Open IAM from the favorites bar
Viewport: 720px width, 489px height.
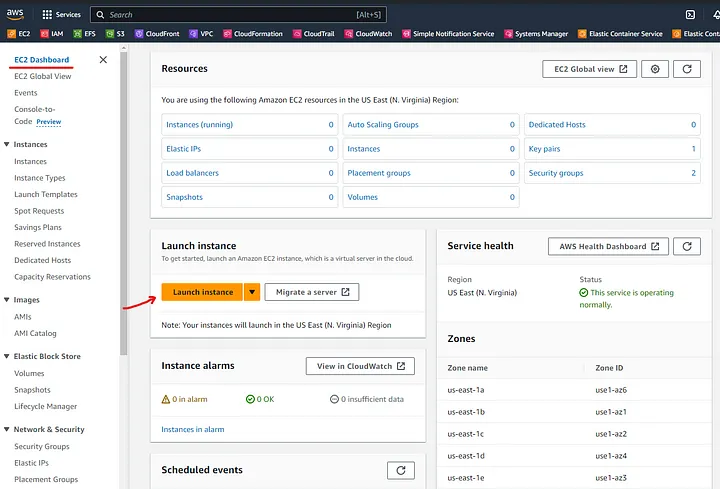click(51, 34)
